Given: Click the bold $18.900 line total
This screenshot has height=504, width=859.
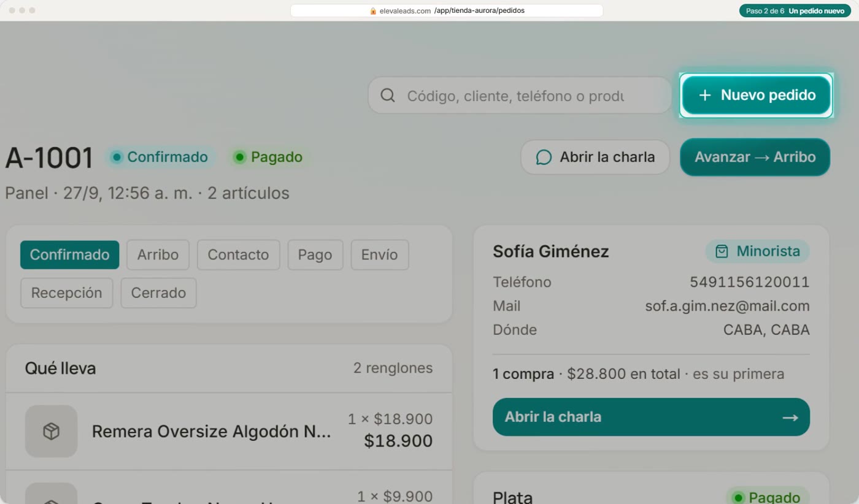Looking at the screenshot, I should tap(398, 441).
